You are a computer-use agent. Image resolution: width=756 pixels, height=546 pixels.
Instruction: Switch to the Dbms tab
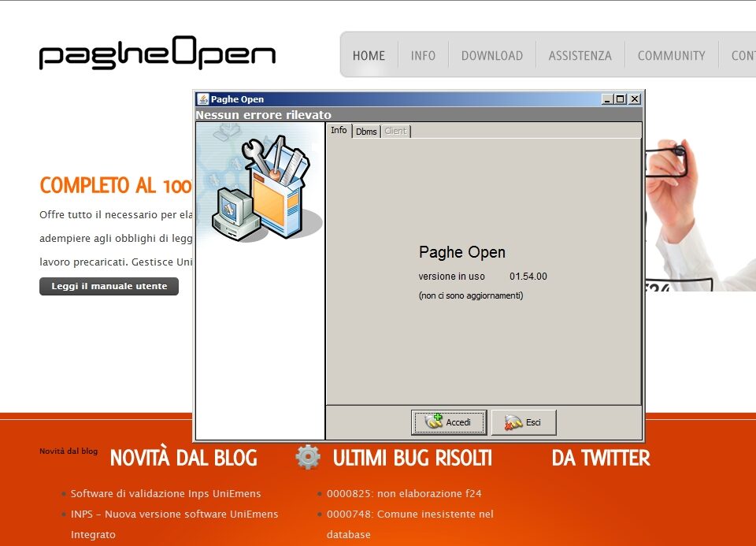point(366,132)
